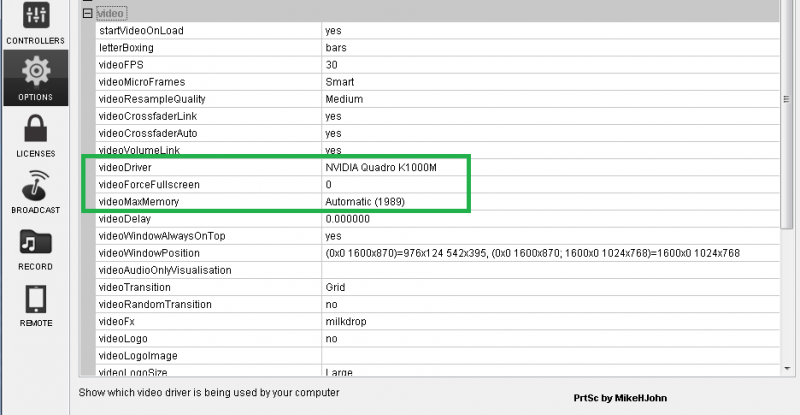This screenshot has height=415, width=800.
Task: Select the videoDelay setting name
Action: [x=125, y=219]
